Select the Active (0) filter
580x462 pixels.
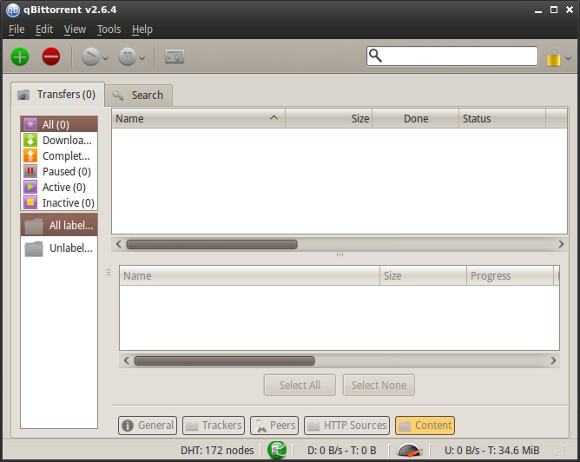pos(59,187)
